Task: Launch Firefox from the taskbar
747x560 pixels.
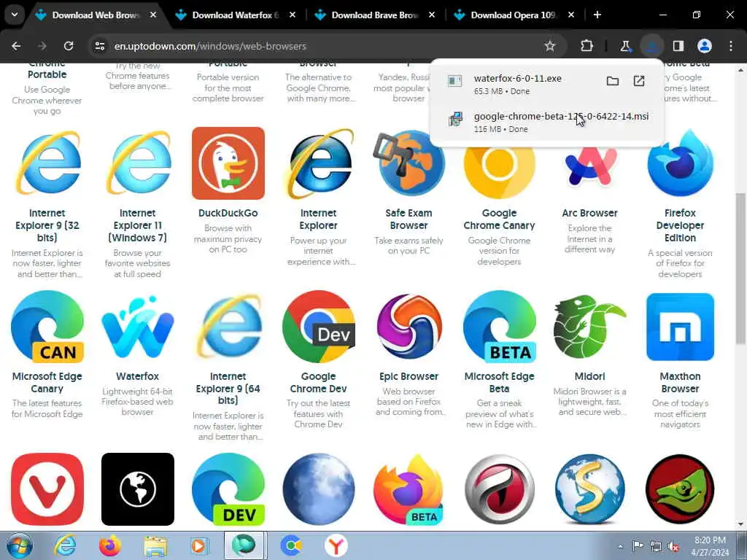Action: click(x=109, y=545)
